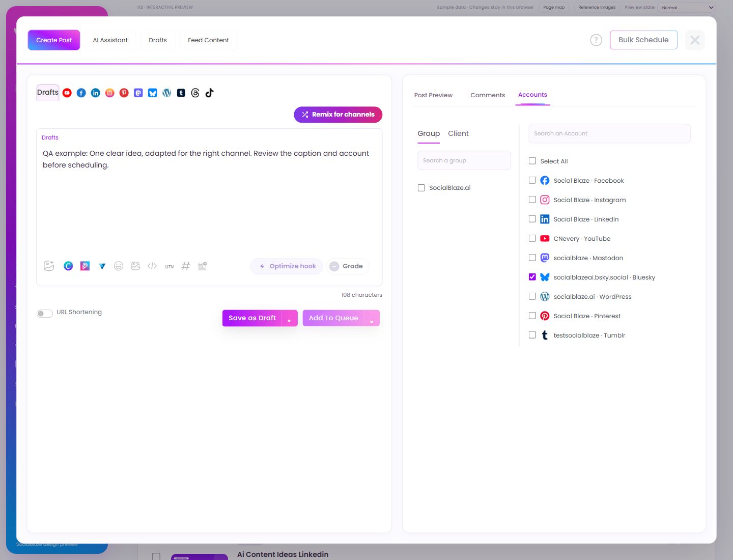Select the TikTok channel icon
This screenshot has width=733, height=560.
(210, 93)
